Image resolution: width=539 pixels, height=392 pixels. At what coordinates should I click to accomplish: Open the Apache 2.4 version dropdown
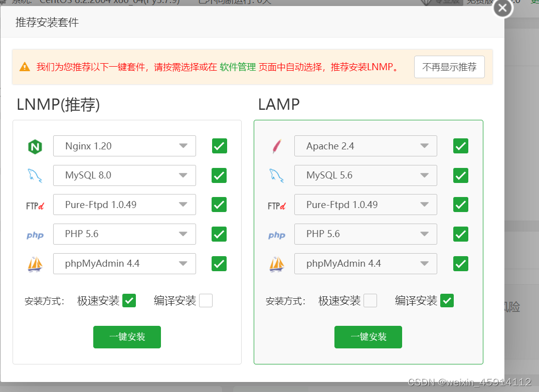(x=366, y=146)
